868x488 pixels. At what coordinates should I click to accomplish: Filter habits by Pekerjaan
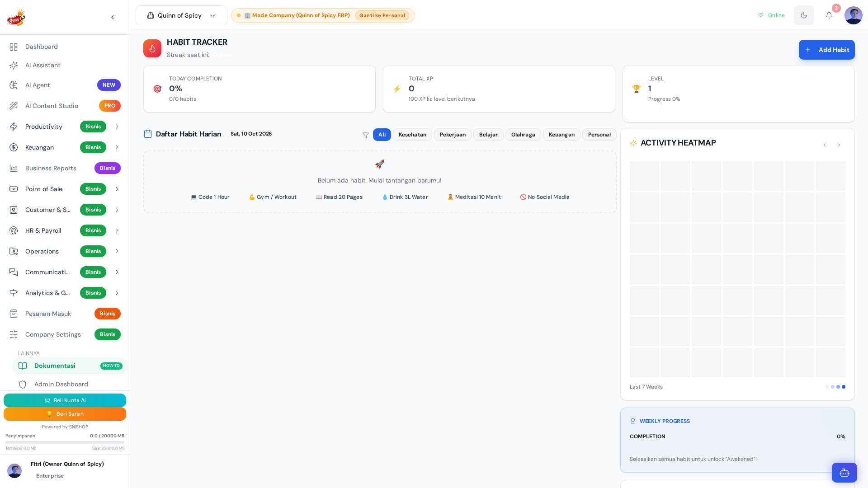453,135
